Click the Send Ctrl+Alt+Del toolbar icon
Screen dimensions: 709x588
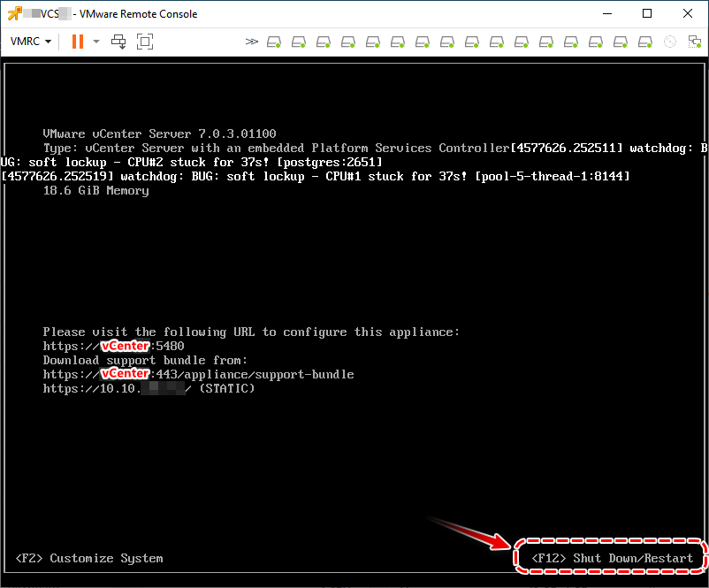point(118,42)
